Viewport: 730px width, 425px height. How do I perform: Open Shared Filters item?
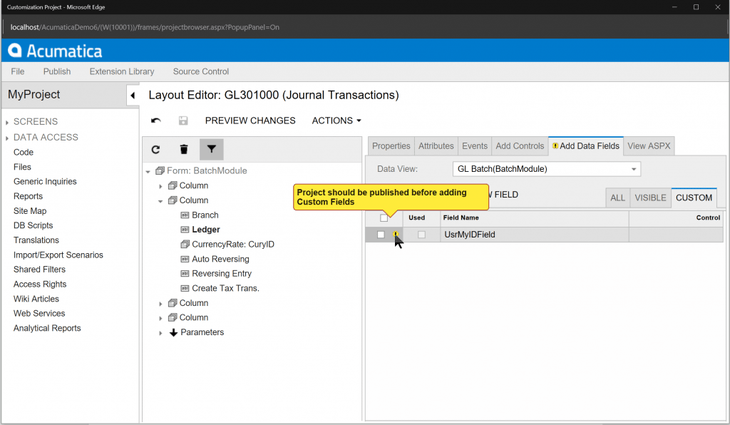[x=40, y=270]
